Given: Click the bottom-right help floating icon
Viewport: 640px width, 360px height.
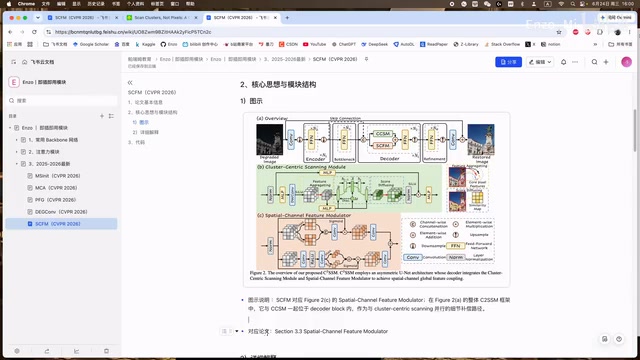Looking at the screenshot, I should [x=619, y=339].
